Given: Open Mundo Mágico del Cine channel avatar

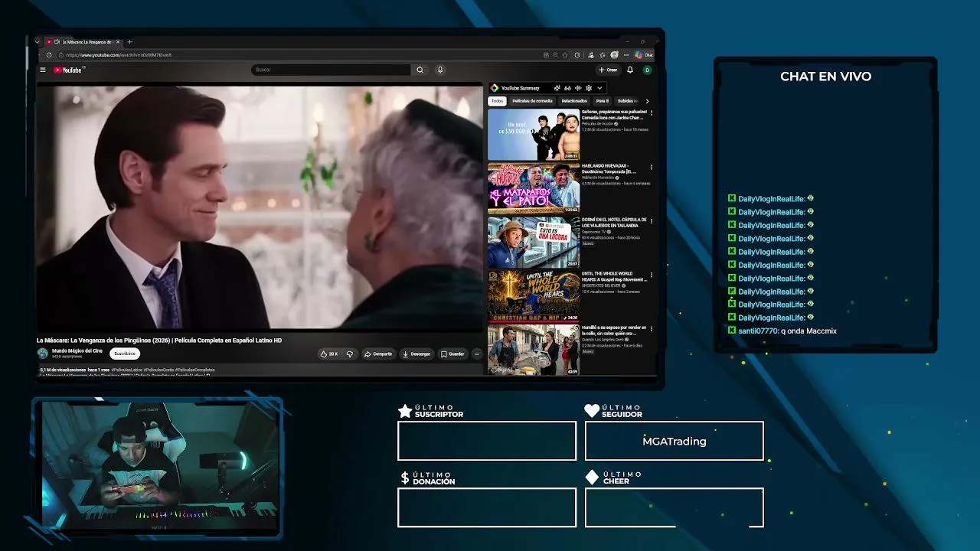Looking at the screenshot, I should click(x=43, y=354).
